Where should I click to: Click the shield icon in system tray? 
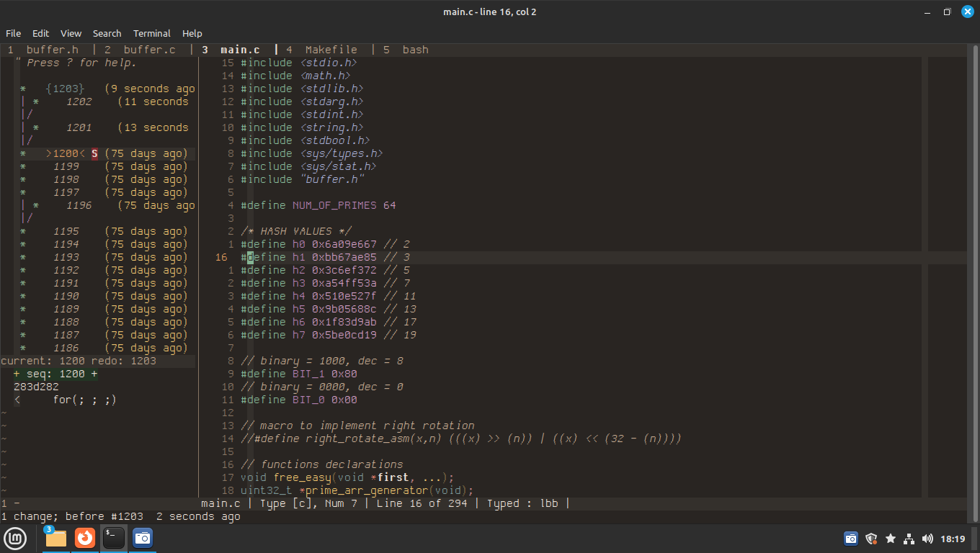pos(870,539)
